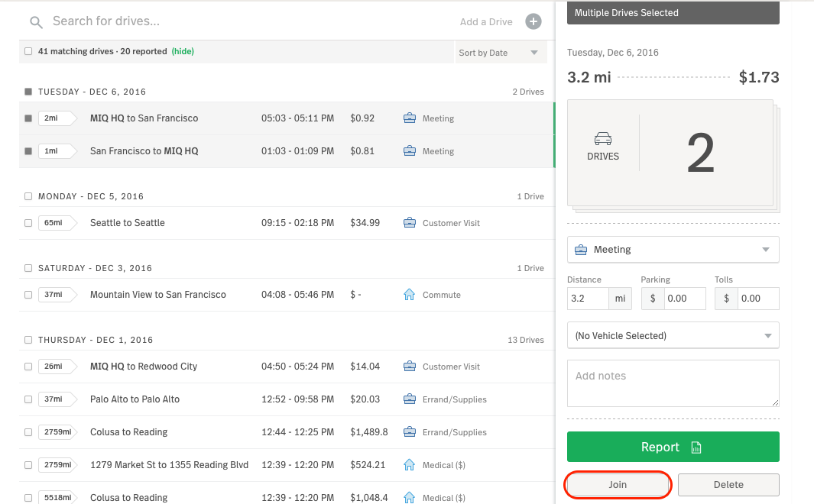Click the Commute purpose label

441,295
